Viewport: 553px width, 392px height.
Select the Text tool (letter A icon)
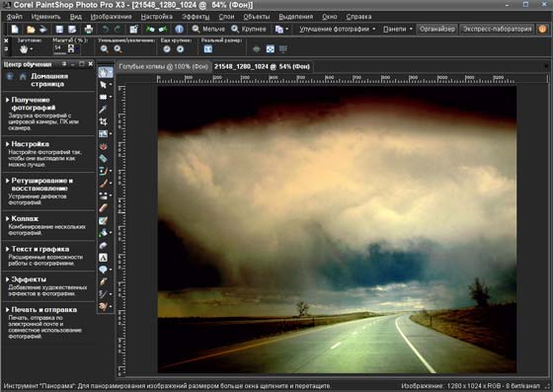coord(103,258)
